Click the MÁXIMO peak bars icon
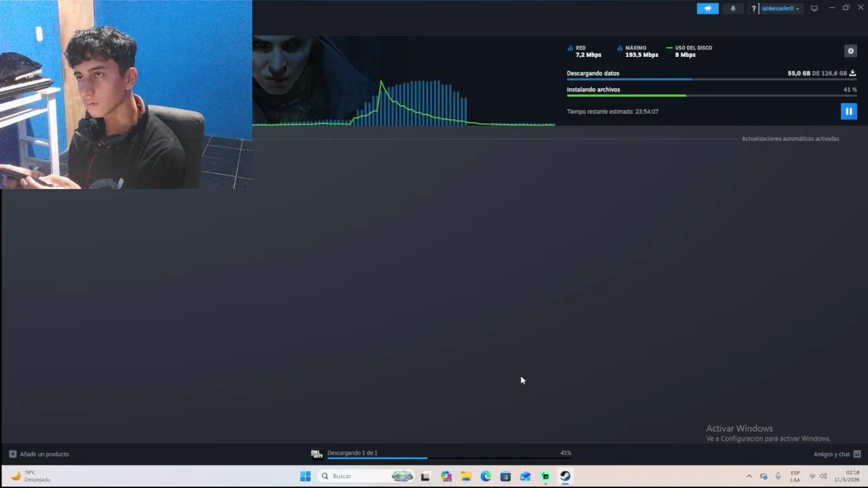The image size is (868, 488). 620,48
